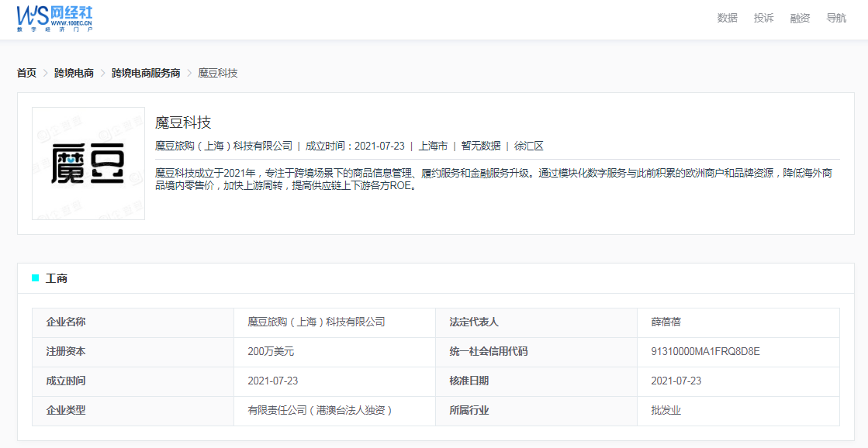Click the company description paragraph
The height and width of the screenshot is (448, 868).
point(494,179)
